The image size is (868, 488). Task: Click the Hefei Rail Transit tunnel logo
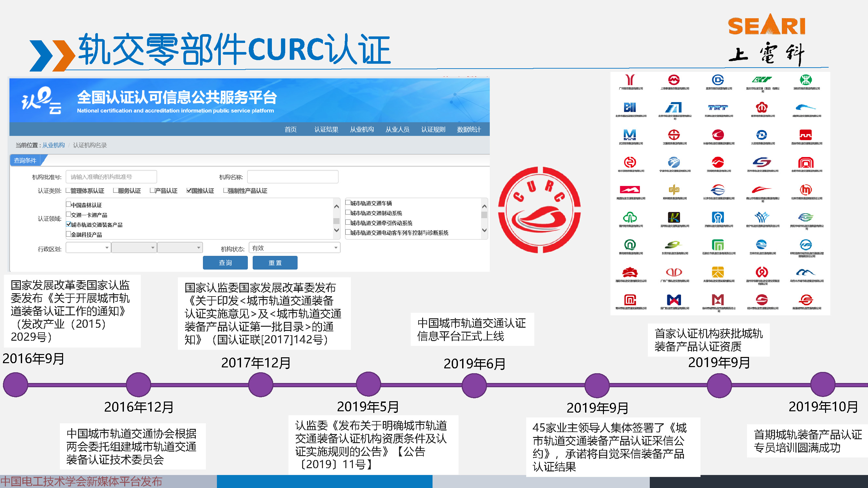click(x=806, y=162)
